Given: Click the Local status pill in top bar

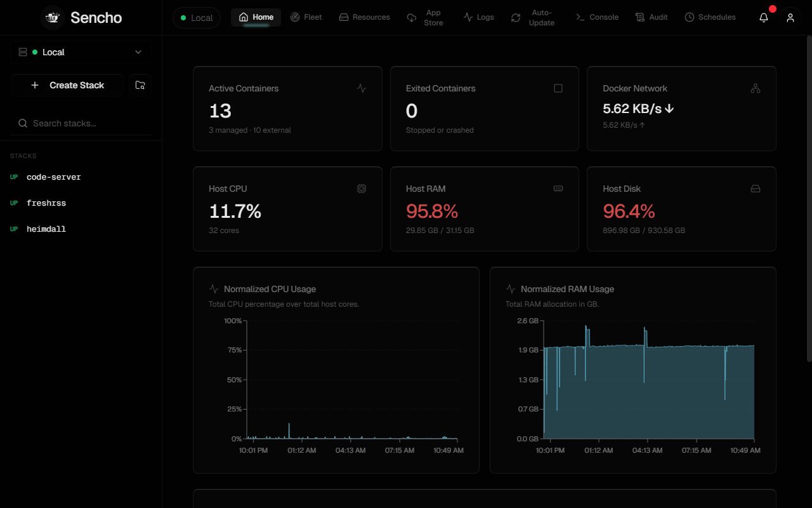Looking at the screenshot, I should click(197, 18).
